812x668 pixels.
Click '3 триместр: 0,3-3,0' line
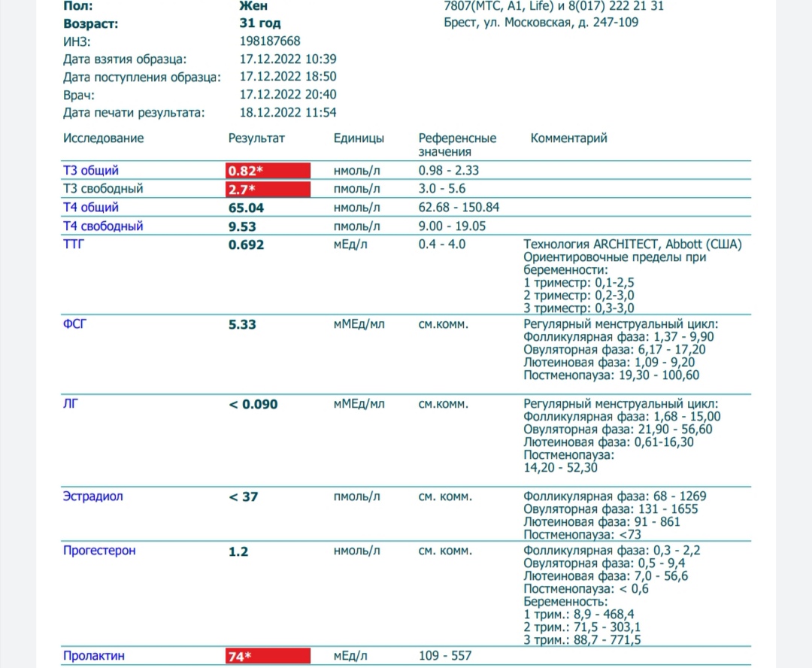tap(578, 308)
